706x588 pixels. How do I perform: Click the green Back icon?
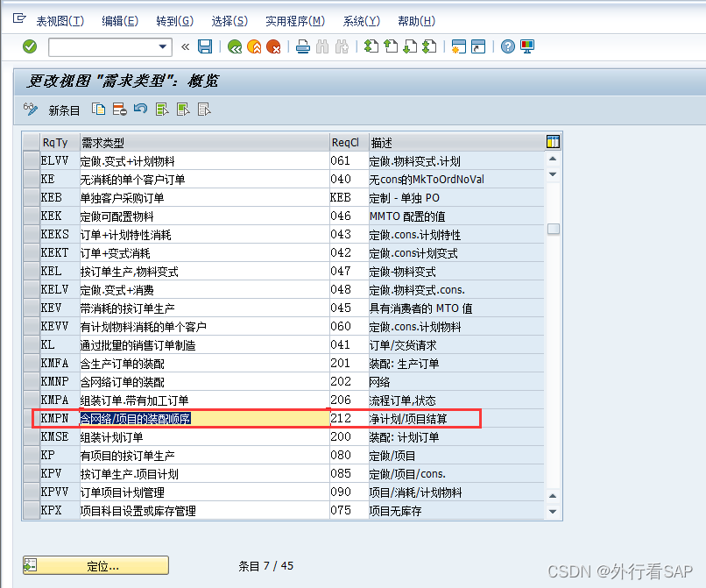point(235,46)
